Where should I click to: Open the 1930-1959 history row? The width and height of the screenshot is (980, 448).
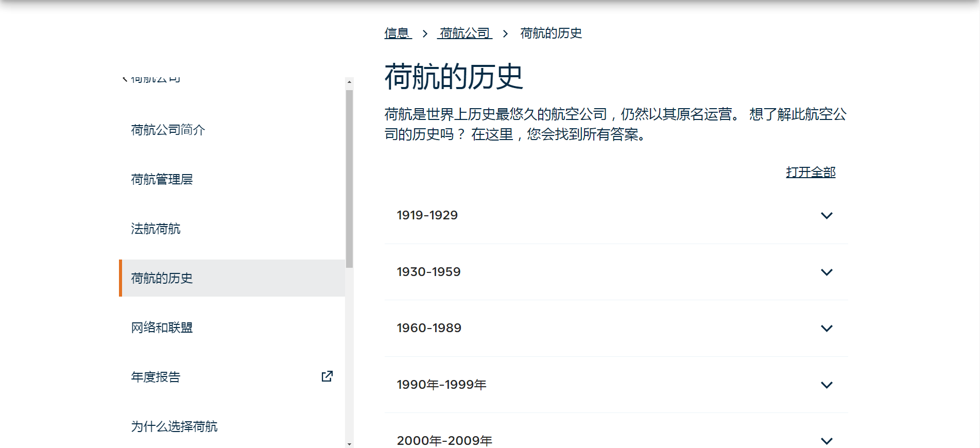pos(616,272)
